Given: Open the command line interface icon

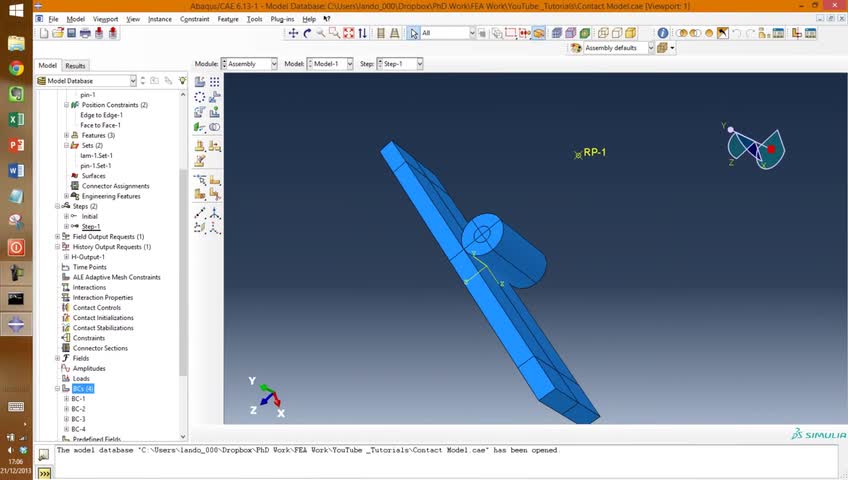Looking at the screenshot, I should coord(44,474).
